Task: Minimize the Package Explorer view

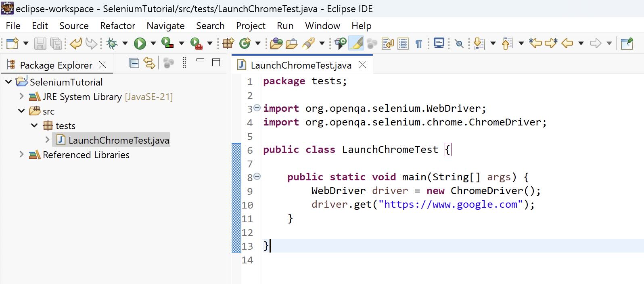Action: click(x=200, y=60)
